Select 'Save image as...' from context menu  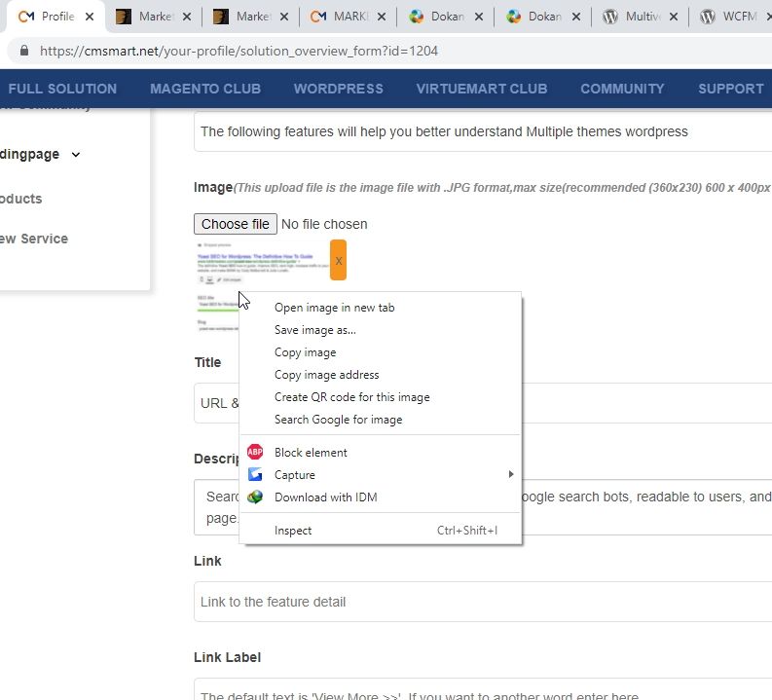pos(314,330)
